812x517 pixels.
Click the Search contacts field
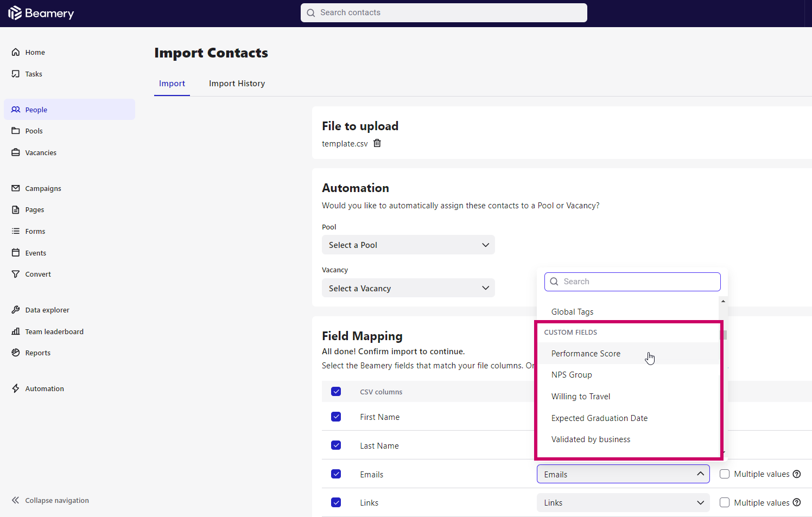[x=444, y=12]
